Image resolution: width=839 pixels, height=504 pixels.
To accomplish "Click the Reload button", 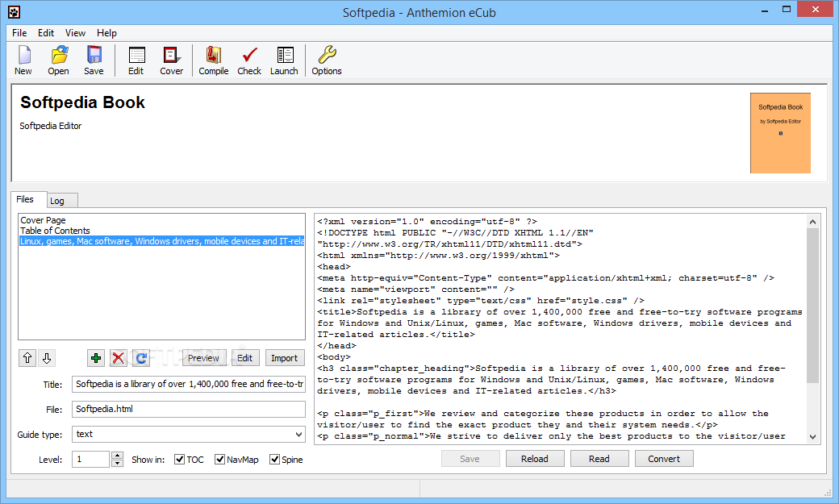I will pos(535,459).
